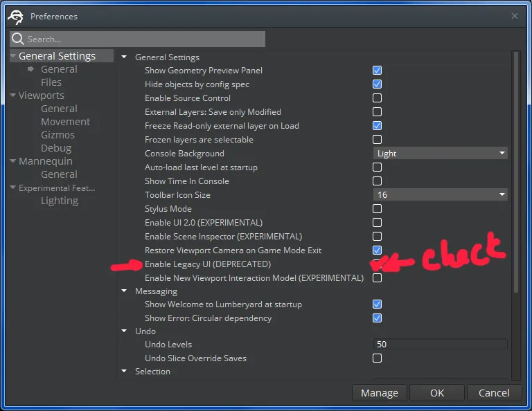Select General under Mannequin
Viewport: 532px width, 411px height.
(x=59, y=174)
